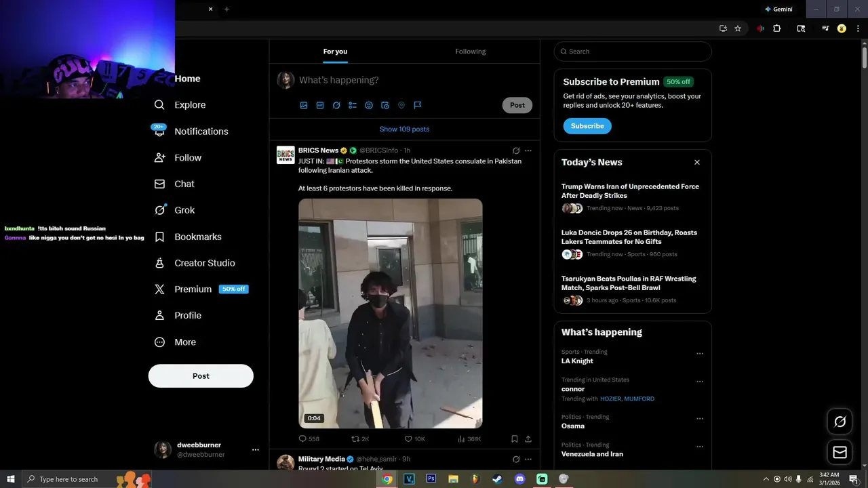This screenshot has height=488, width=868.
Task: Repost the BRICS News post
Action: click(360, 439)
